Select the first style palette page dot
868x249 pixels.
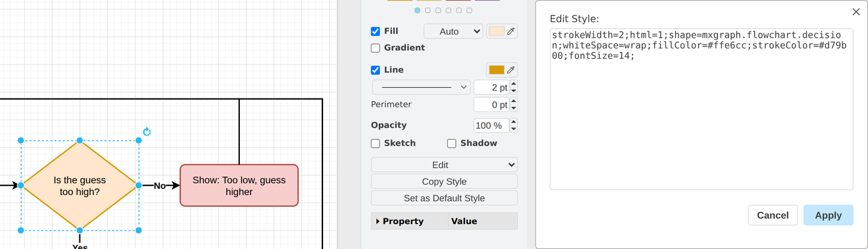417,11
